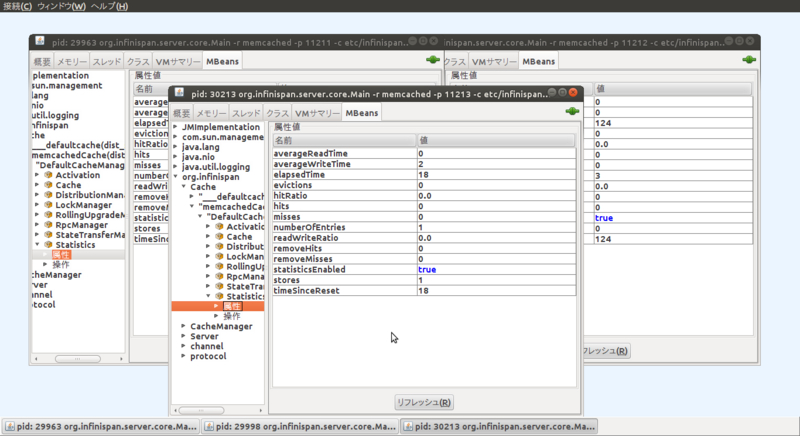Screen dimensions: 800x436
Task: Select Statistics bean icon in pid 29963 tree
Action: [48, 245]
